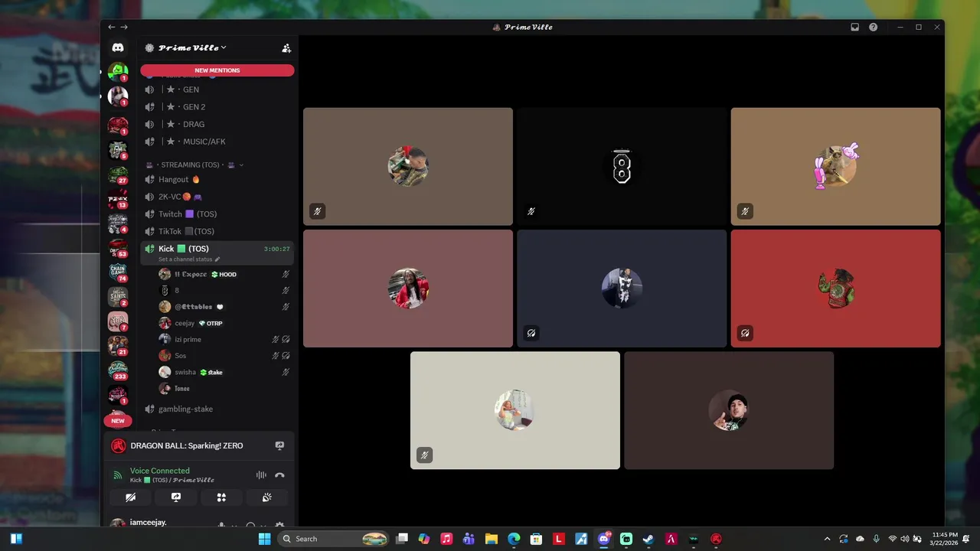Open user settings gear icon
Viewport: 980px width, 551px height.
(279, 526)
